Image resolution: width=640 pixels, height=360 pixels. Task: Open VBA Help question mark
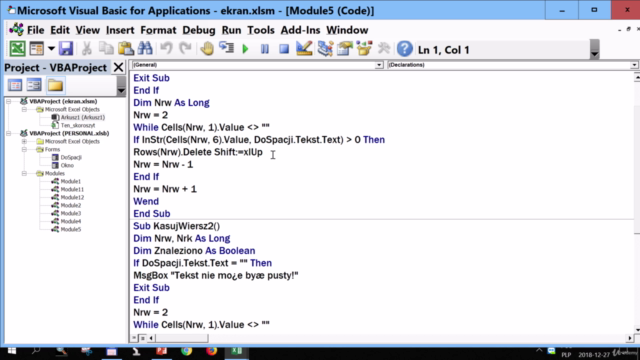click(x=404, y=49)
